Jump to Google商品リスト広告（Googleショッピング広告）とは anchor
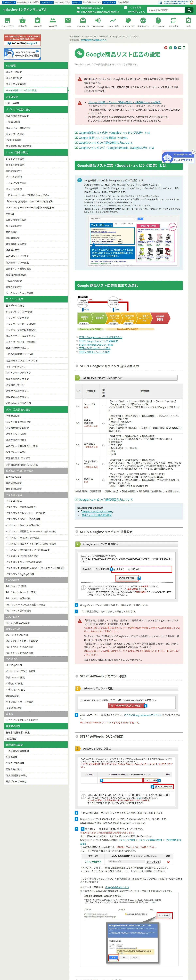Image resolution: width=196 pixels, height=980 pixels. pyautogui.click(x=114, y=133)
